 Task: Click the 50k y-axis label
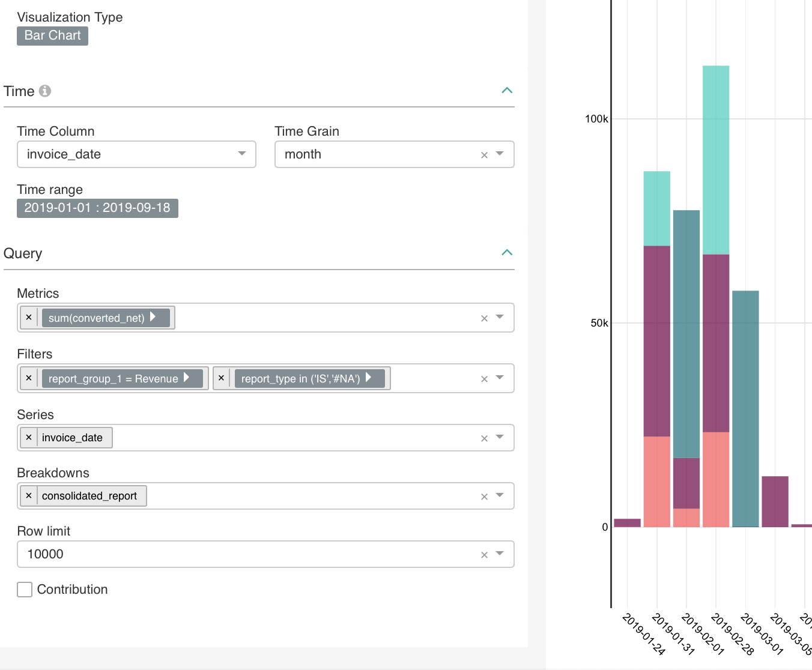tap(599, 323)
